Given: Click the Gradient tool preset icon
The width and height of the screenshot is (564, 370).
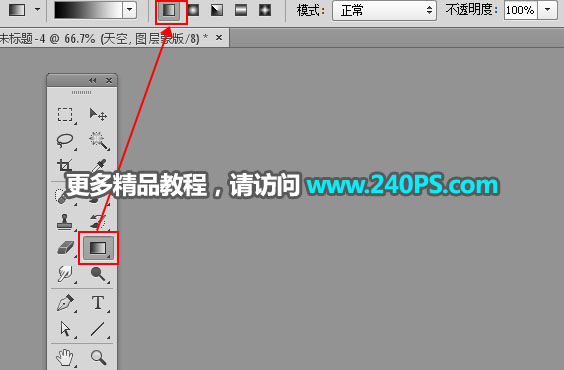Looking at the screenshot, I should click(x=17, y=10).
